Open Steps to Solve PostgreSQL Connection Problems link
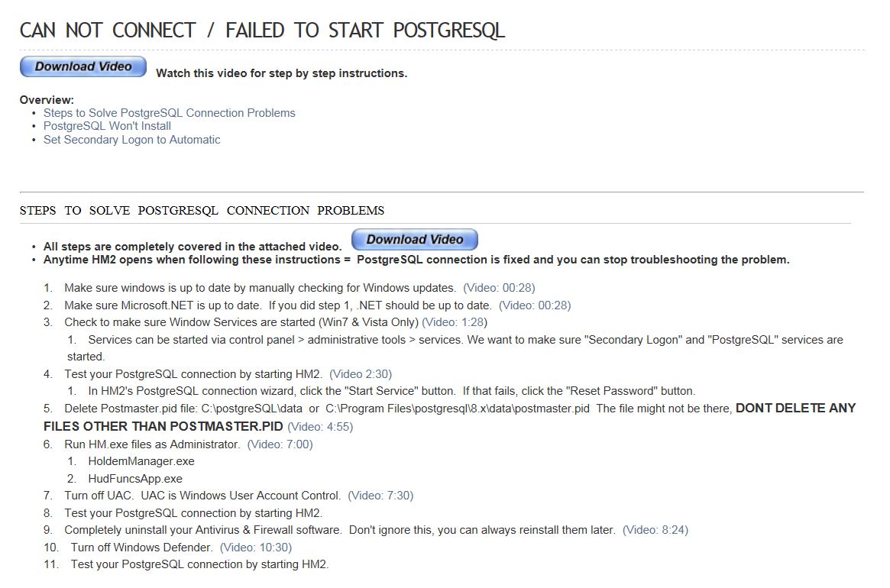The height and width of the screenshot is (588, 890). click(169, 113)
